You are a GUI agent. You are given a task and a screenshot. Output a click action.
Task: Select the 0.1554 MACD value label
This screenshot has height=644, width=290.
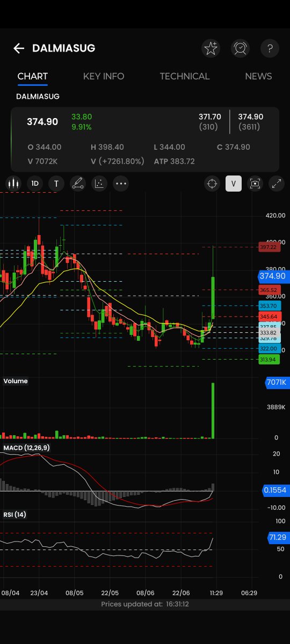[x=275, y=490]
